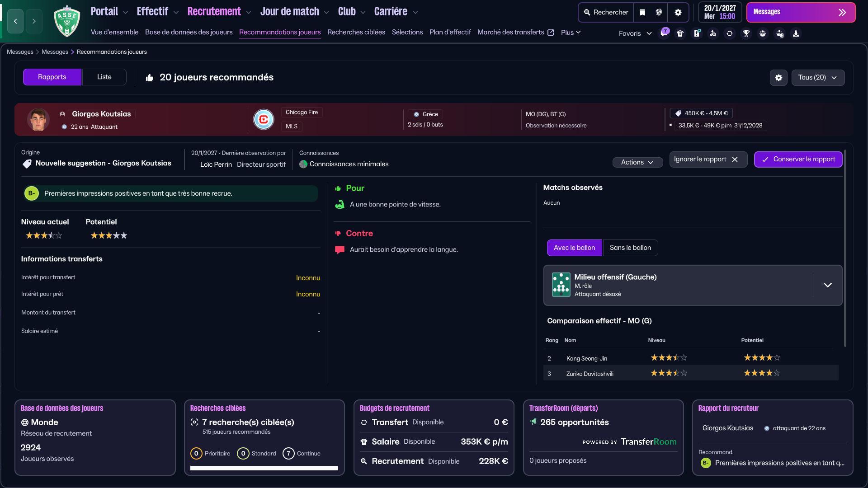Open the messages inbox icon with badge

click(664, 33)
